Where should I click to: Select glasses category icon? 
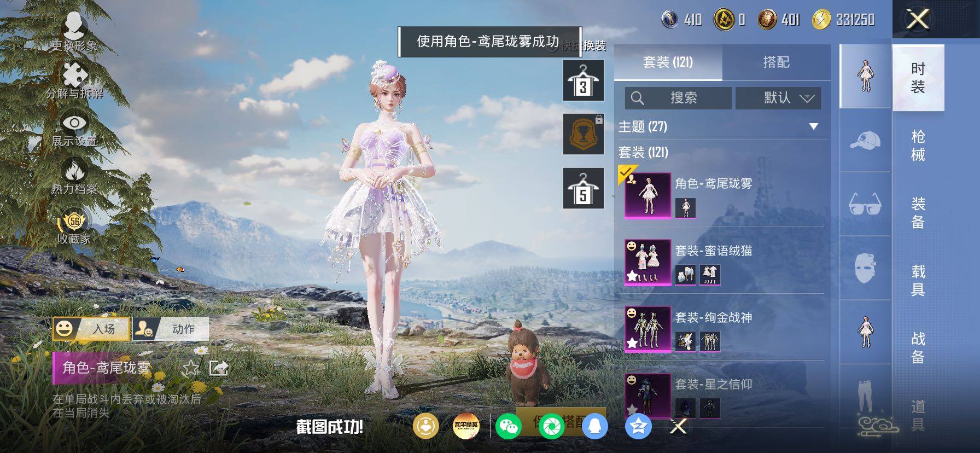[865, 204]
